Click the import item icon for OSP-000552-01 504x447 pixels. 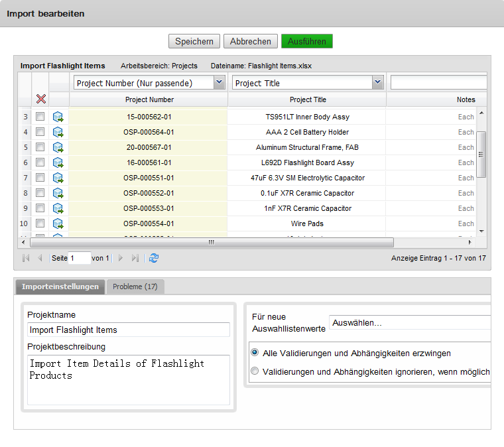click(x=58, y=193)
